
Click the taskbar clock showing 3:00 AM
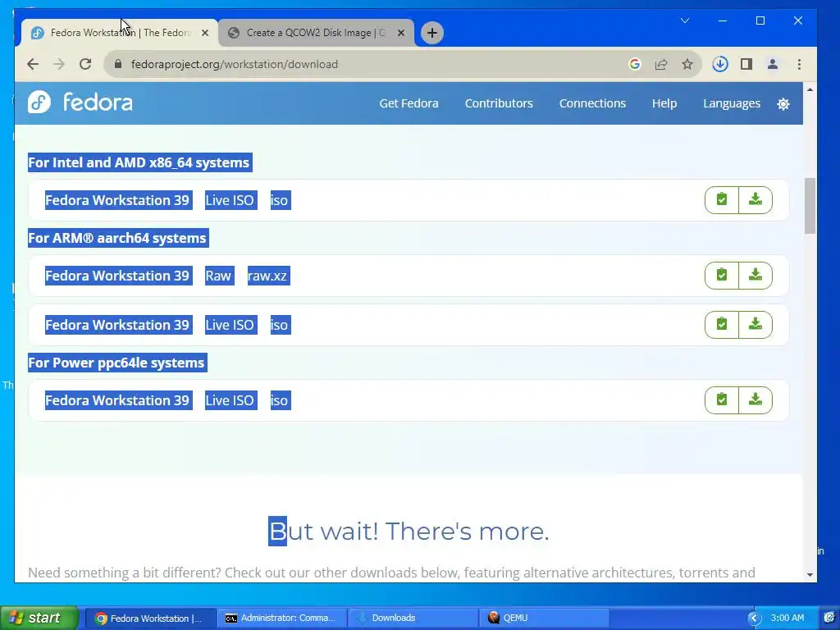coord(787,618)
